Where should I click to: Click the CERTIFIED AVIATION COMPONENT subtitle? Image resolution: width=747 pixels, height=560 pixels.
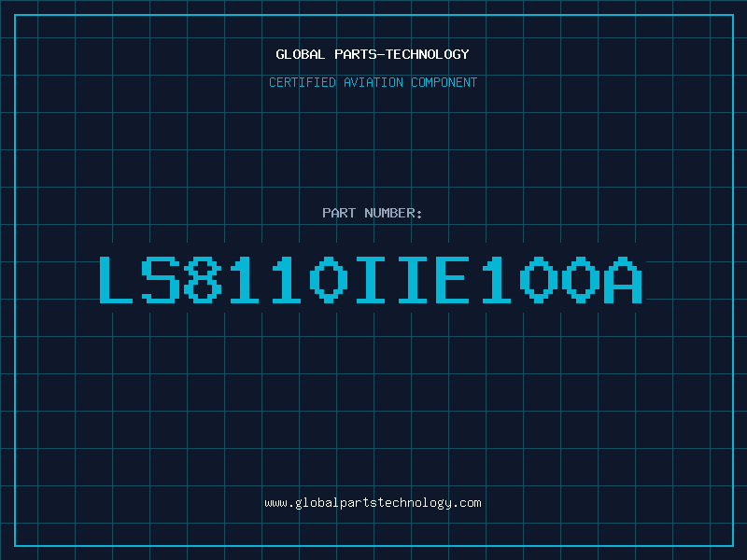coord(373,82)
